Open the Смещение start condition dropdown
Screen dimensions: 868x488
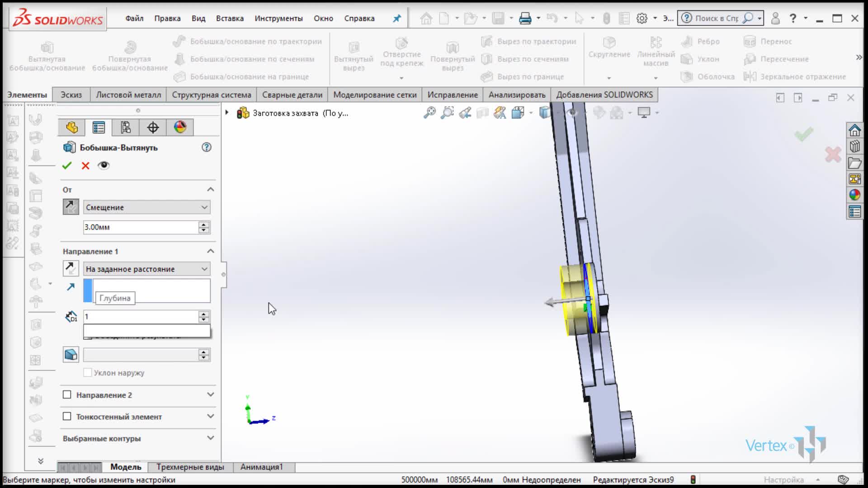[x=147, y=207]
